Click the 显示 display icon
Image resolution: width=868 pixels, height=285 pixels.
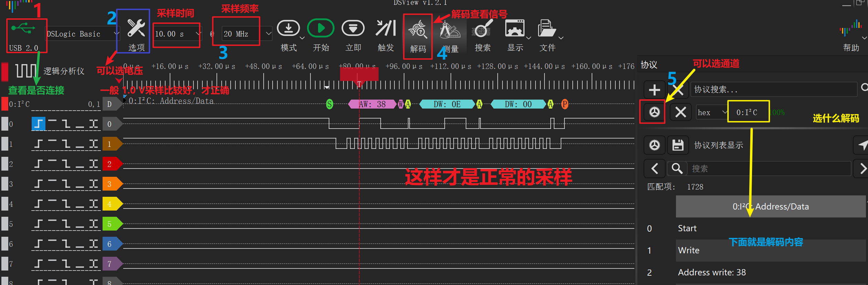tap(515, 28)
